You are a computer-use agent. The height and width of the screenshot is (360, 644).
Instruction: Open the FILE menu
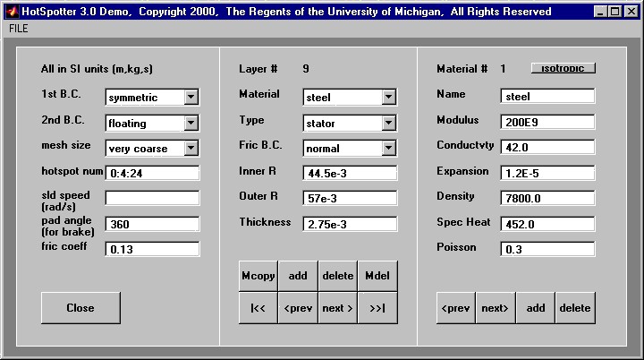[x=18, y=29]
